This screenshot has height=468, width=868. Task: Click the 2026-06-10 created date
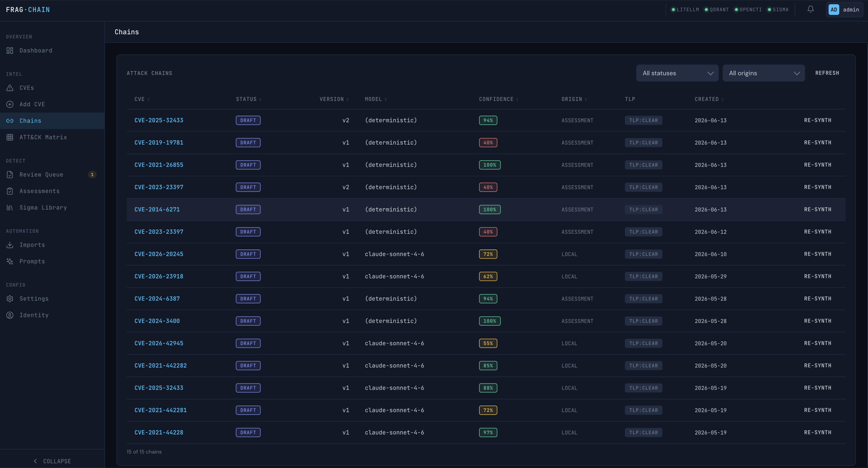710,254
